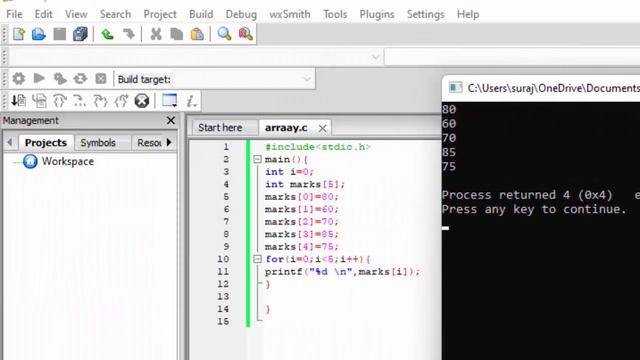Screen dimensions: 640x360
Task: Open Replace icon
Action: click(245, 34)
